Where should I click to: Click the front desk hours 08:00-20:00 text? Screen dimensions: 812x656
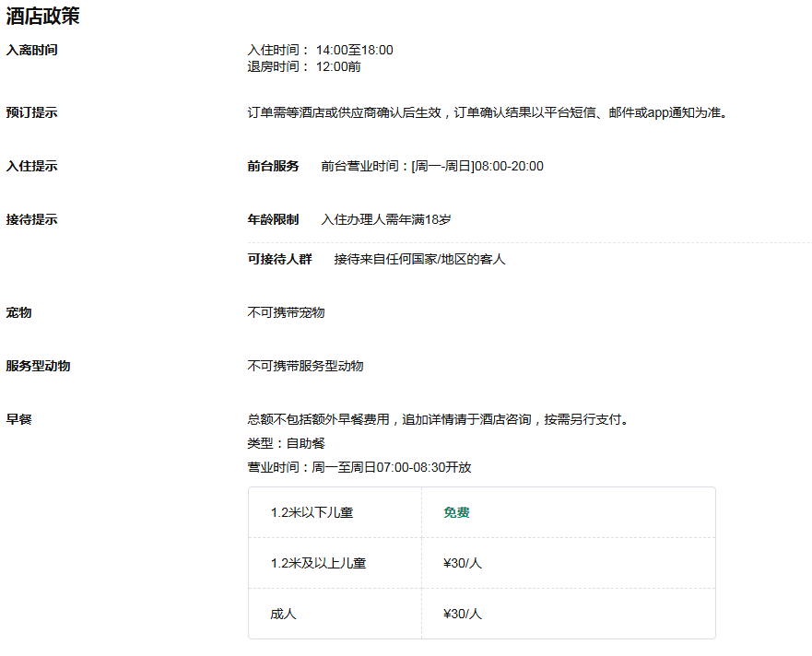(x=432, y=166)
